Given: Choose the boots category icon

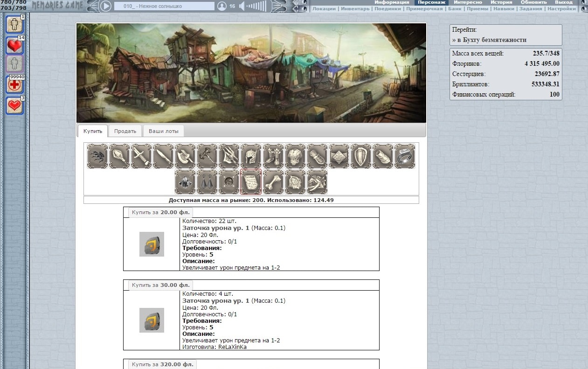Looking at the screenshot, I should (273, 156).
